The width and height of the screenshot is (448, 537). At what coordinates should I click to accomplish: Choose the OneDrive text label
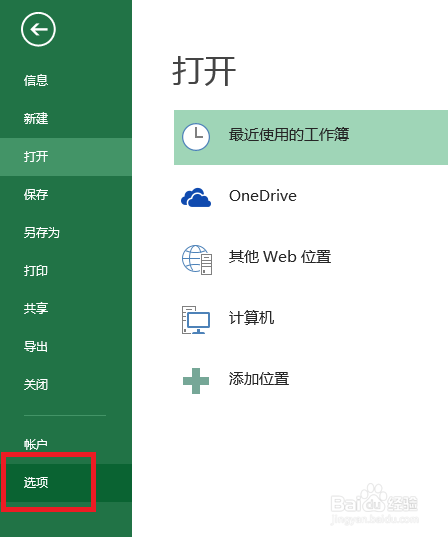pos(263,196)
